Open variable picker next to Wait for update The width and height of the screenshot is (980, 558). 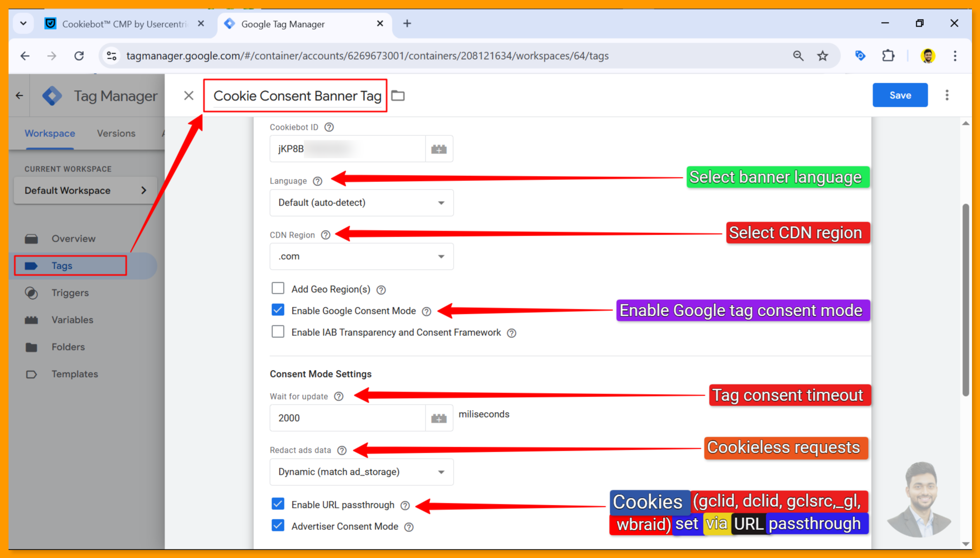439,418
